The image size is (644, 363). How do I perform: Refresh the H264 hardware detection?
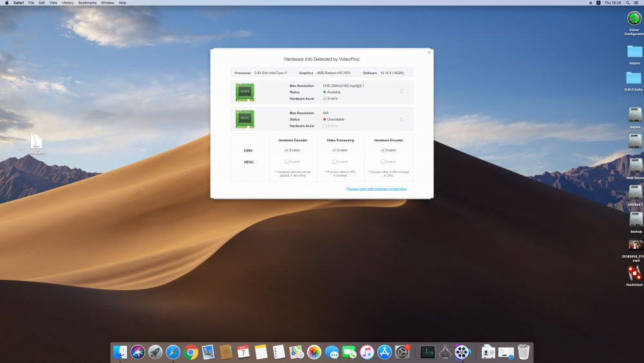[402, 92]
